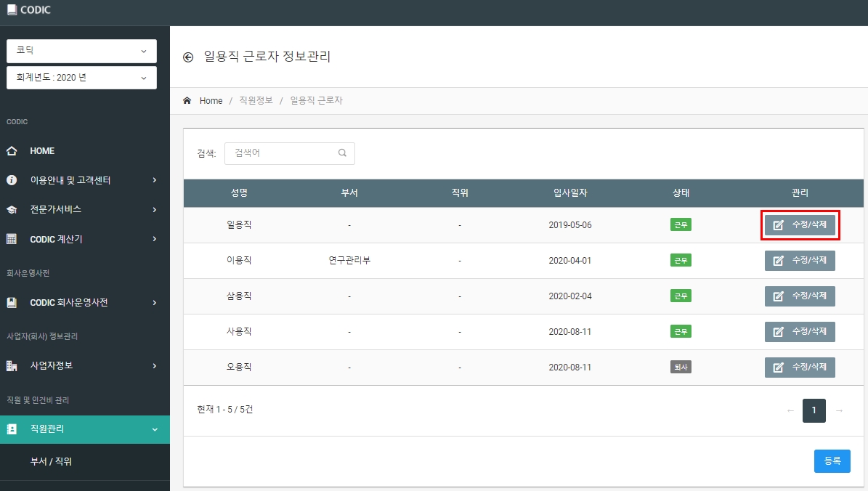
Task: Click the name 이용직 in the table
Action: 239,260
